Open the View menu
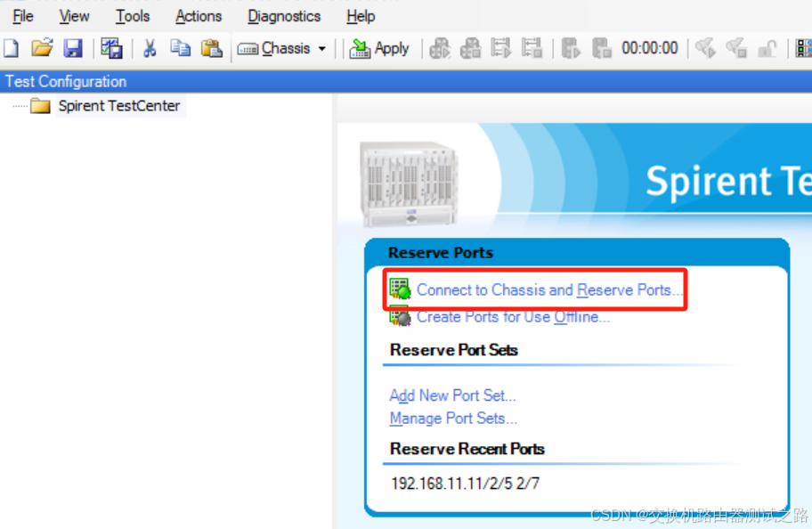The image size is (812, 529). click(74, 17)
